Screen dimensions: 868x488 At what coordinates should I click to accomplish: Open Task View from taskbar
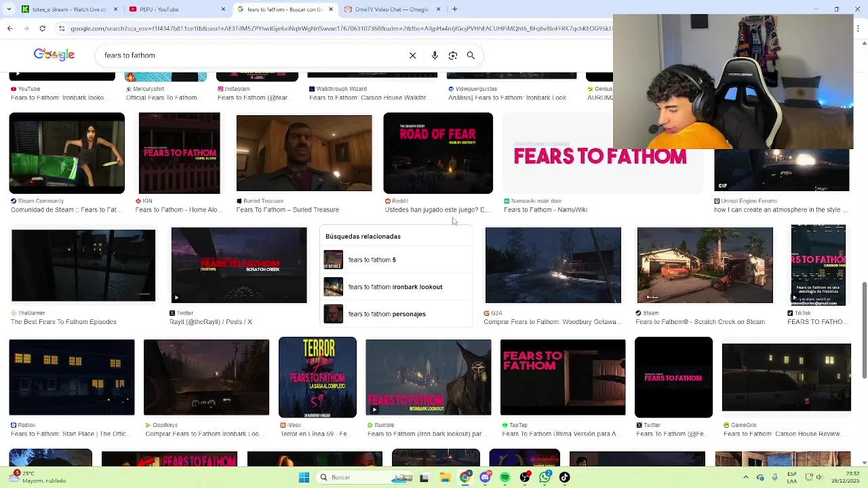tap(425, 478)
